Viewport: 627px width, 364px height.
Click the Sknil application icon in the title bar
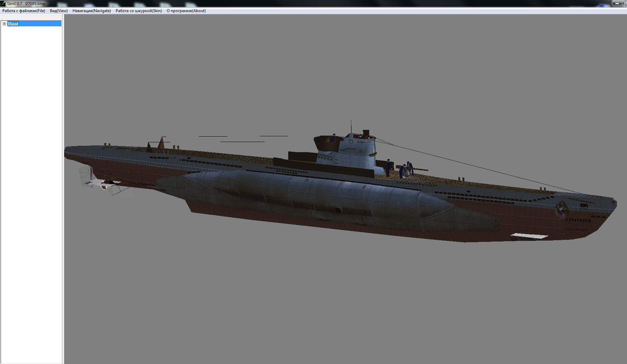pyautogui.click(x=3, y=3)
